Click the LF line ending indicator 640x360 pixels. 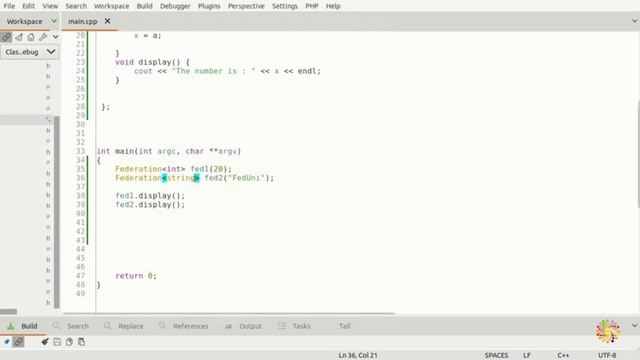pos(527,355)
